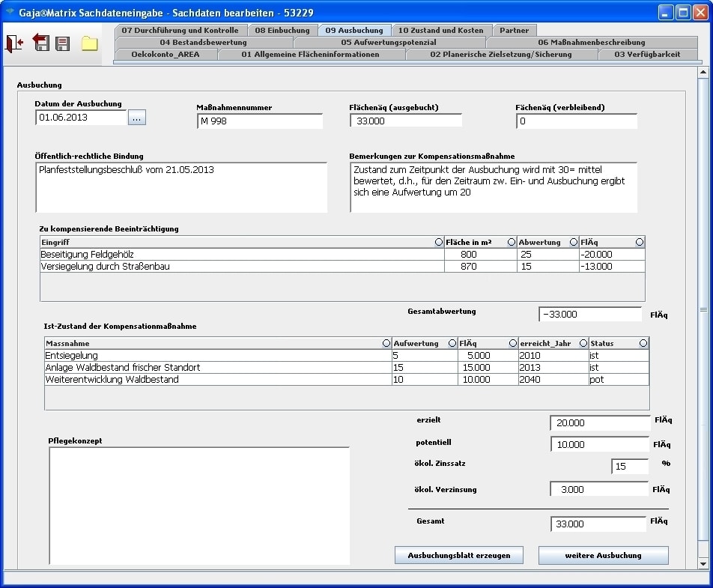This screenshot has width=713, height=588.
Task: Click the circle icon in Aufwertung column header
Action: click(452, 343)
